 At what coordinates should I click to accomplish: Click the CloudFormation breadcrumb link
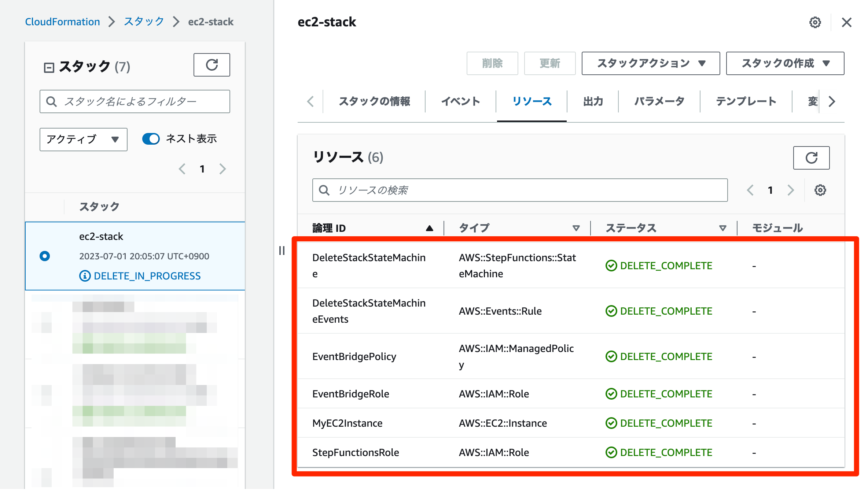(x=62, y=22)
